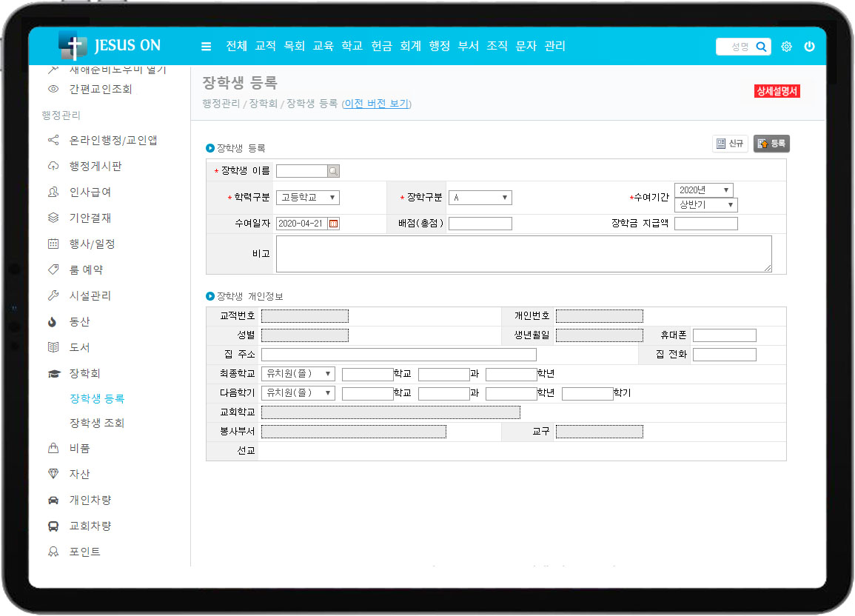The height and width of the screenshot is (616, 855).
Task: Open the 상반기 term dropdown
Action: pyautogui.click(x=705, y=205)
